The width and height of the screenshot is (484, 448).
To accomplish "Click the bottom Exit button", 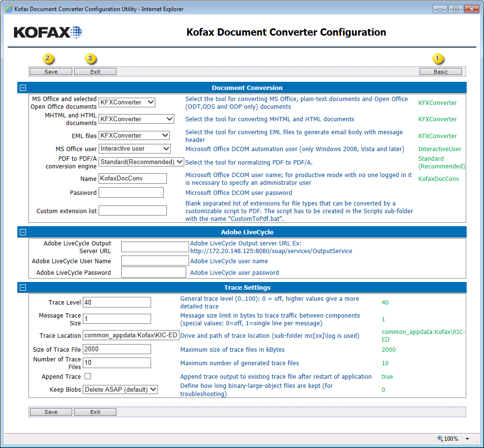I will (x=95, y=412).
